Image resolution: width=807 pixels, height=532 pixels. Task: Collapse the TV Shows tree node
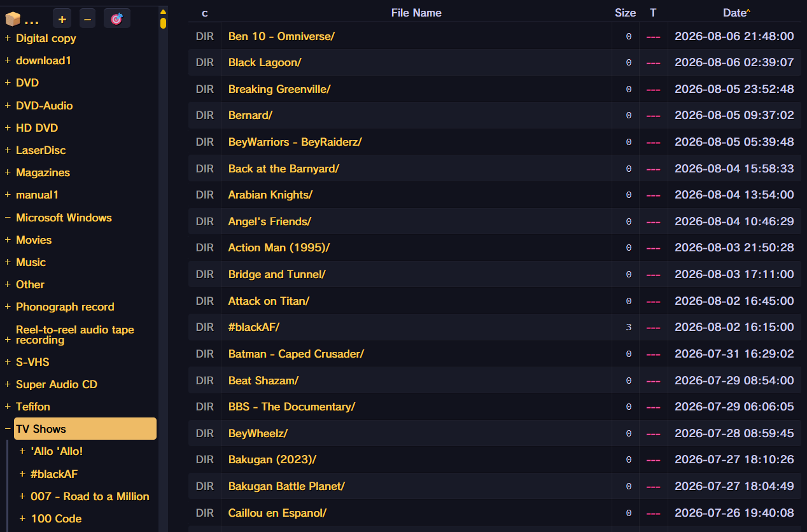(8, 429)
